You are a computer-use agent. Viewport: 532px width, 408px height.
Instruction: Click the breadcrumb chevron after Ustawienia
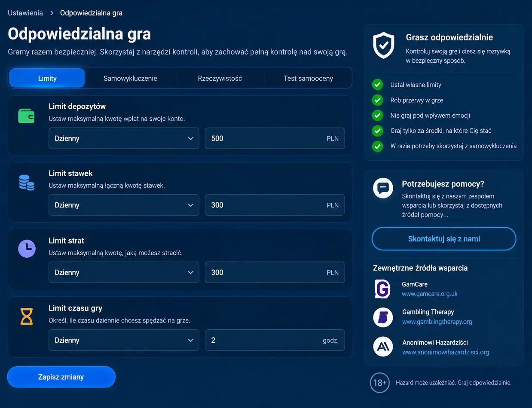pyautogui.click(x=52, y=13)
